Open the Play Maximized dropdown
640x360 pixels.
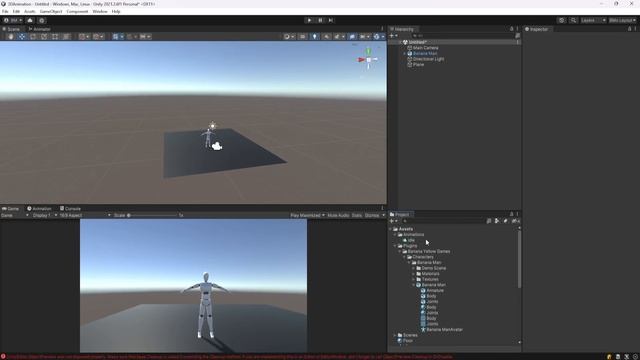[x=307, y=215]
